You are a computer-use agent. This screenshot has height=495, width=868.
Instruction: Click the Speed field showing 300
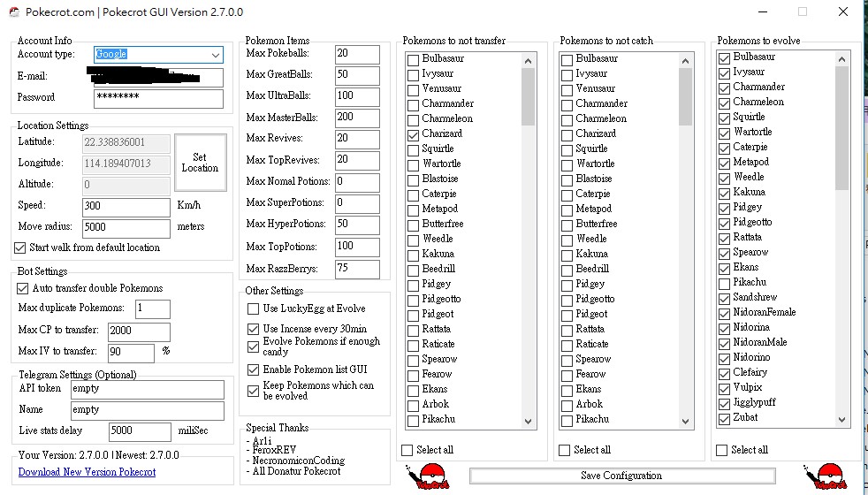tap(126, 207)
